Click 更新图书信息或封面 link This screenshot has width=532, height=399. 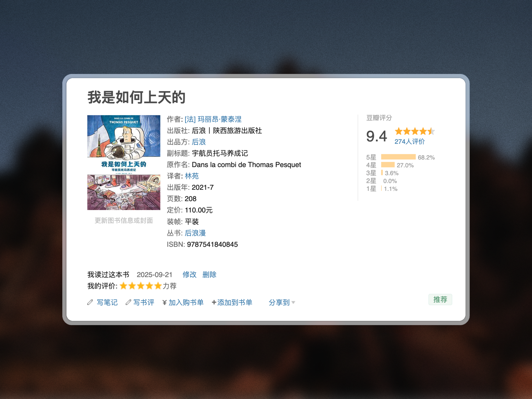point(124,221)
